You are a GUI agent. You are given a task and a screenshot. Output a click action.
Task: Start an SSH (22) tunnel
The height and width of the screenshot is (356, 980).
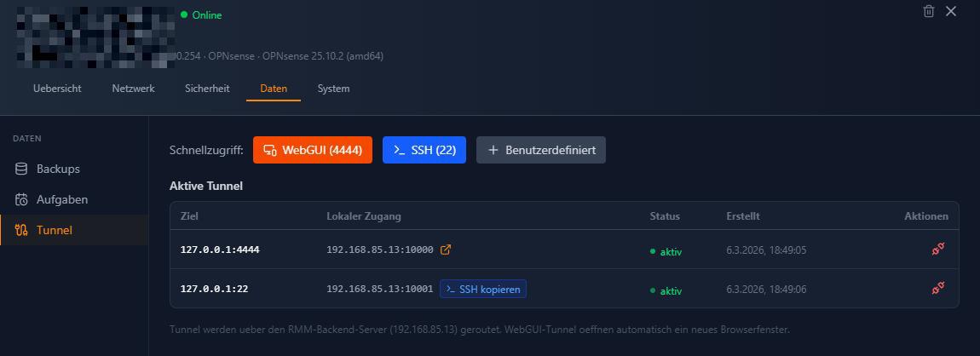[424, 150]
